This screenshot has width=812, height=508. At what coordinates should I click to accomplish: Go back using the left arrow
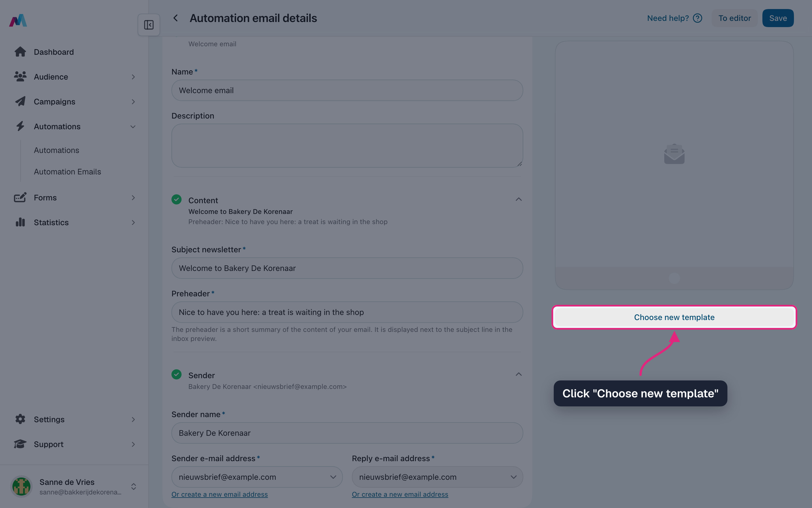tap(175, 18)
